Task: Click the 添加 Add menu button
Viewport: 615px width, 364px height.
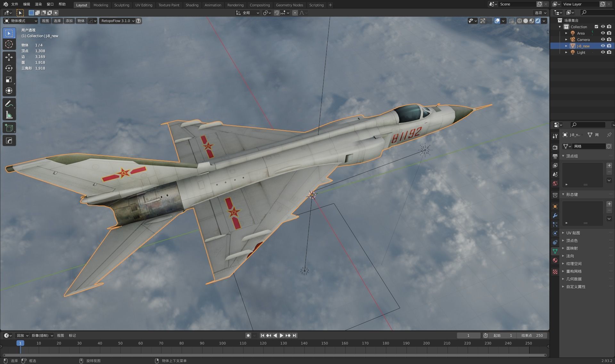Action: [69, 21]
